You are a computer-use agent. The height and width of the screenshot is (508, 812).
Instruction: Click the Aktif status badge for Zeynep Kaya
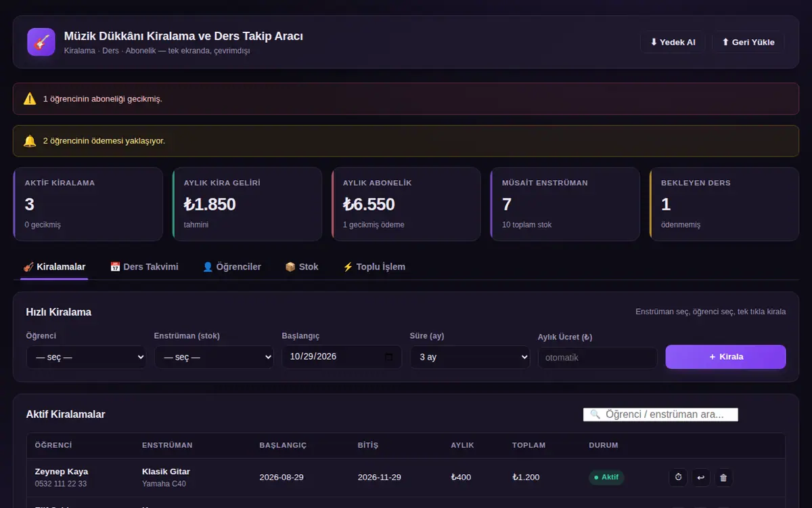[606, 478]
